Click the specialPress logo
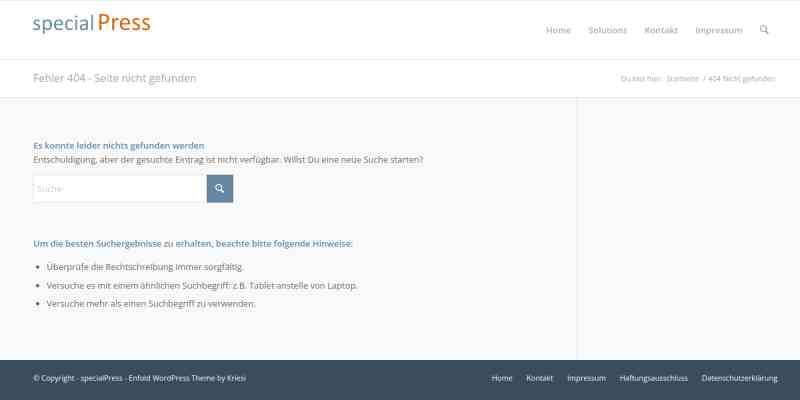The image size is (800, 400). coord(91,24)
